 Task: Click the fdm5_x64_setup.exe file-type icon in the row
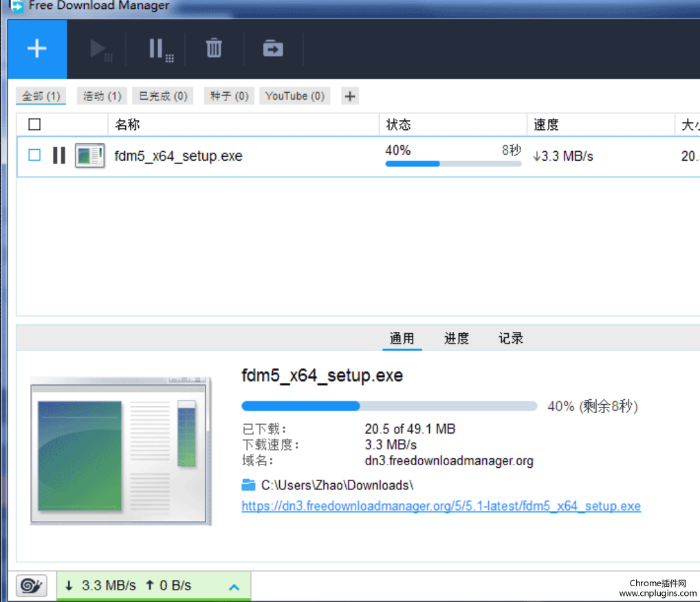89,156
